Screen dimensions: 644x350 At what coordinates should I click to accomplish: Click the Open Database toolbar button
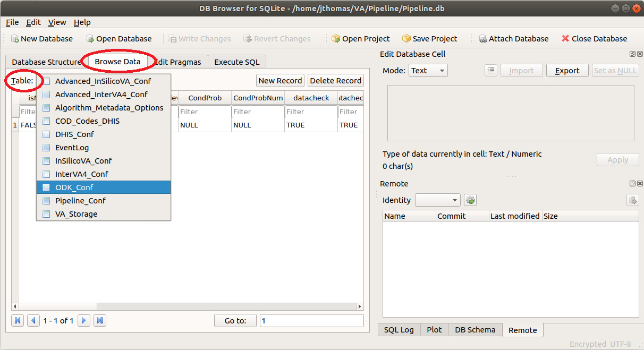pyautogui.click(x=119, y=39)
